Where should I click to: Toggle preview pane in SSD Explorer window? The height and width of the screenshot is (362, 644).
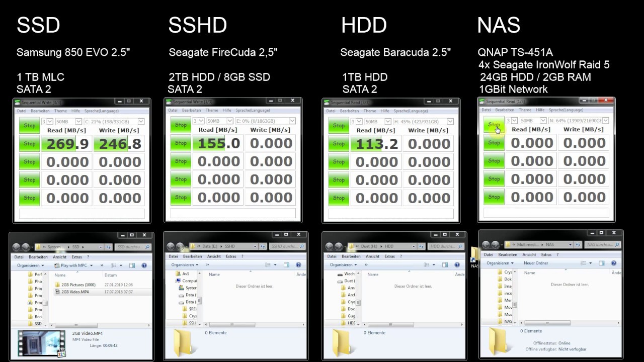click(x=132, y=265)
